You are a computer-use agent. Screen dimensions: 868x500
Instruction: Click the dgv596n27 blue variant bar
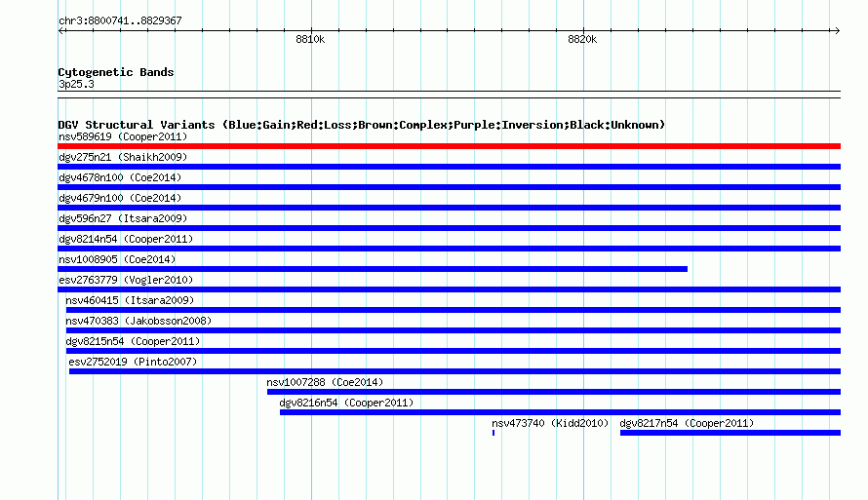(449, 228)
